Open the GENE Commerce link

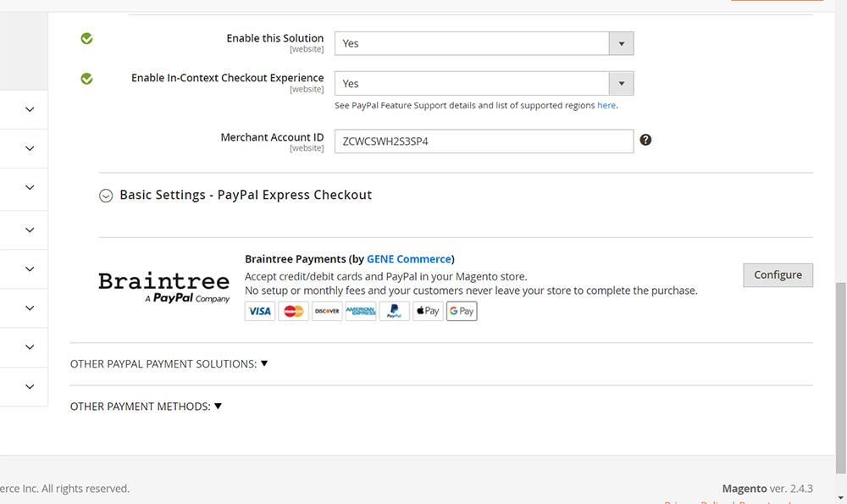409,258
